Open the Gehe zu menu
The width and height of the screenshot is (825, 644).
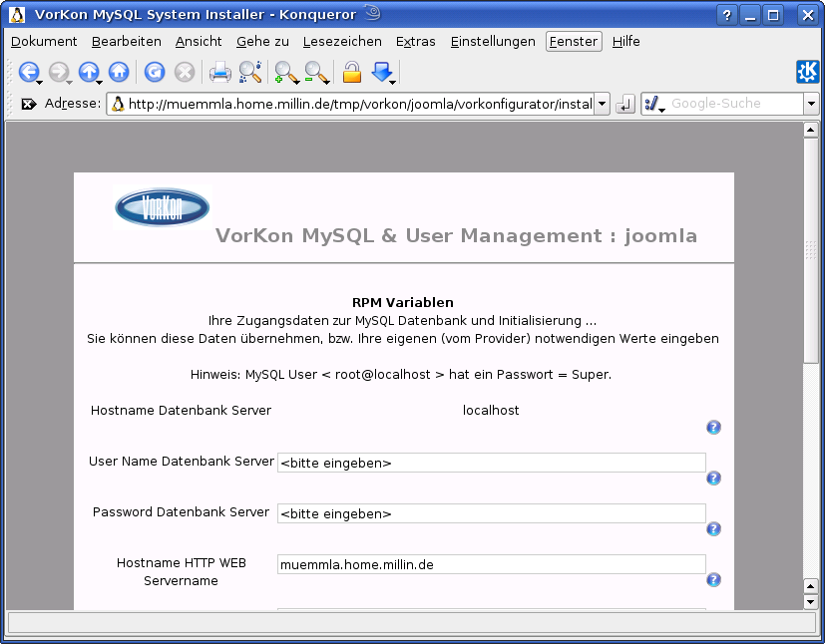(262, 42)
